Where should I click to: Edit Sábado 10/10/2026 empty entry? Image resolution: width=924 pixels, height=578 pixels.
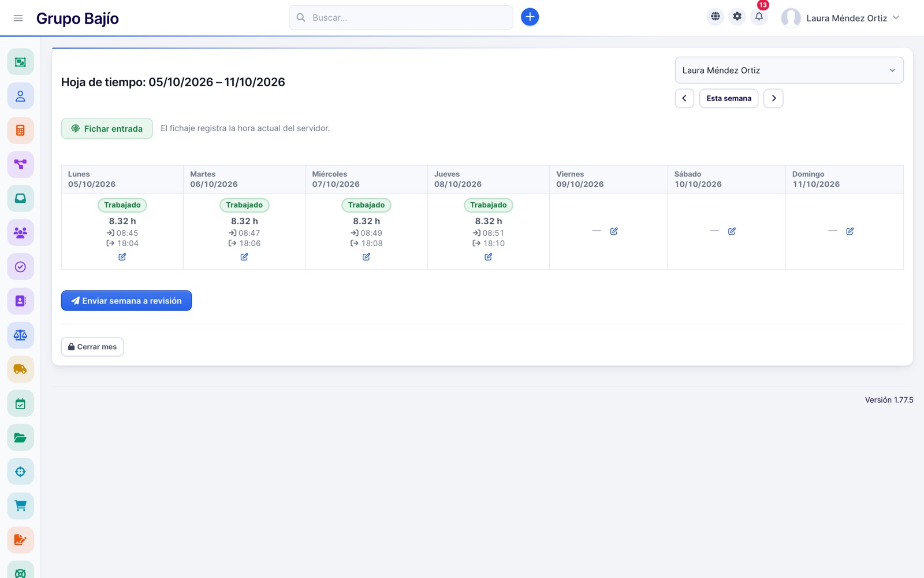click(732, 231)
